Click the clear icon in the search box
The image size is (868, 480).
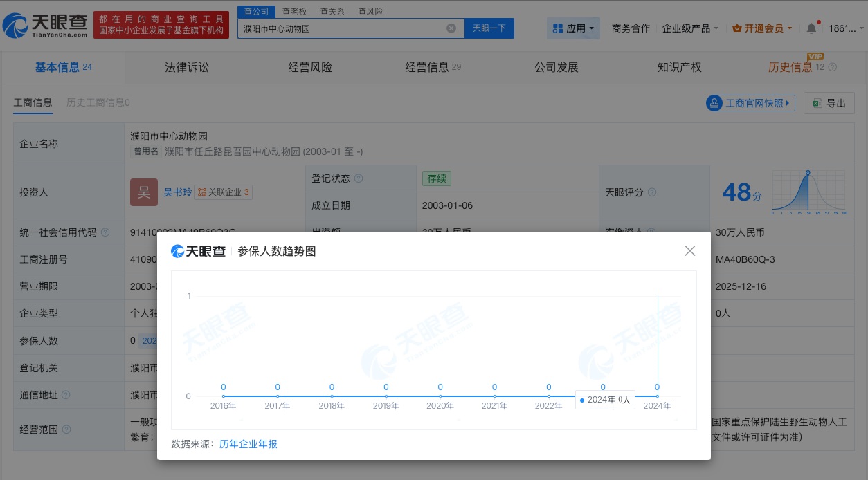[452, 28]
